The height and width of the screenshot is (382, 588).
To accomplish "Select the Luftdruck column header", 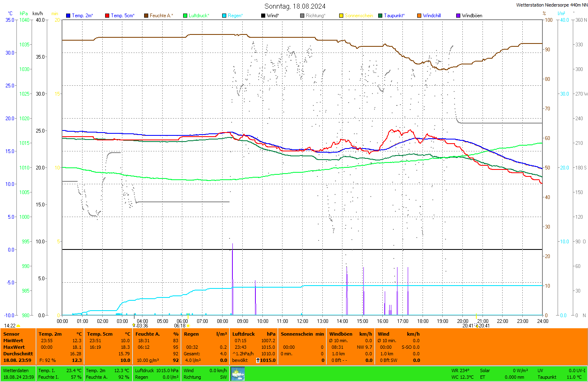I will pos(243,334).
